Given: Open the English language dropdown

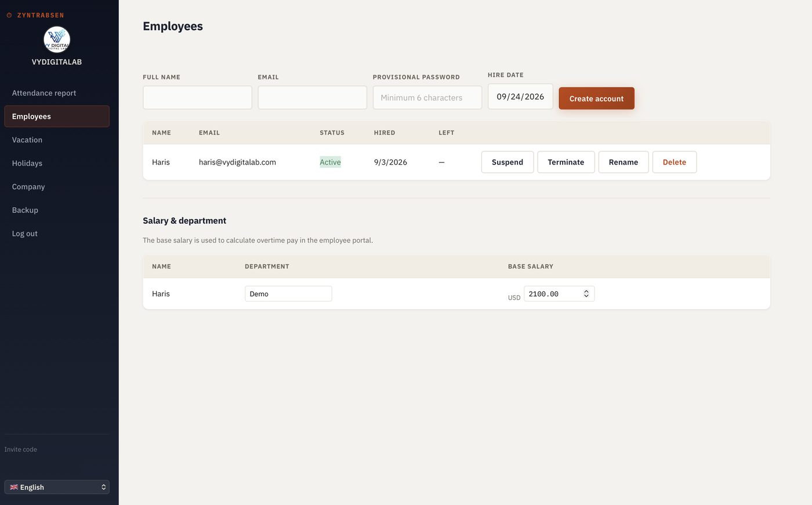Looking at the screenshot, I should pyautogui.click(x=57, y=487).
